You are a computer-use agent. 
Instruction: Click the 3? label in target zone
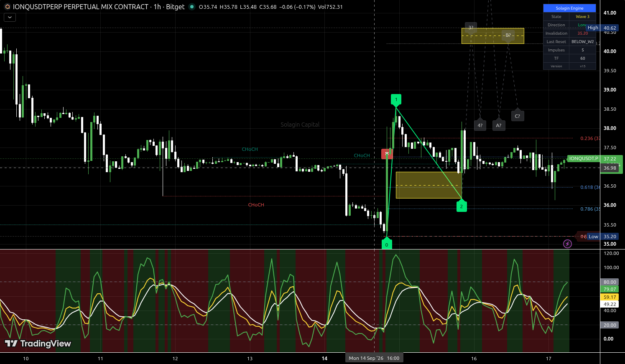coord(471,28)
